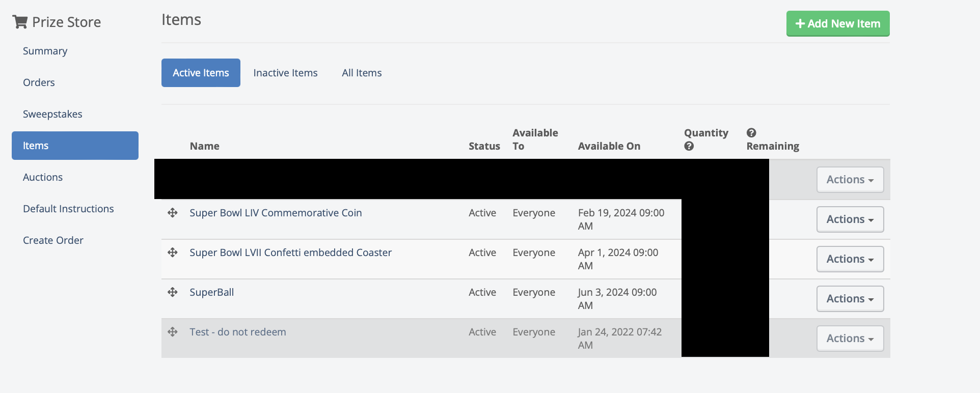Image resolution: width=980 pixels, height=393 pixels.
Task: Click the Remaining help question mark icon
Action: [751, 133]
